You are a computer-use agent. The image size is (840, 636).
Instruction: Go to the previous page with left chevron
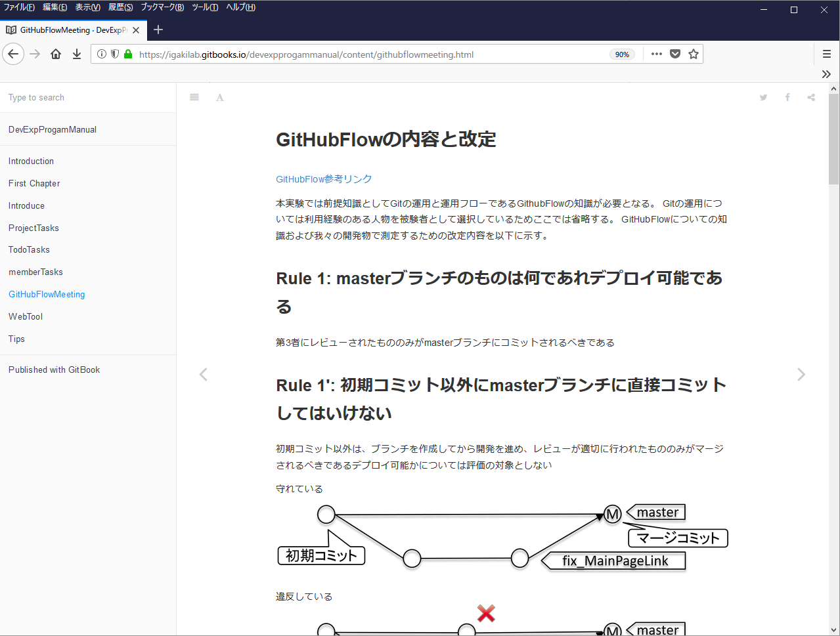pyautogui.click(x=204, y=374)
